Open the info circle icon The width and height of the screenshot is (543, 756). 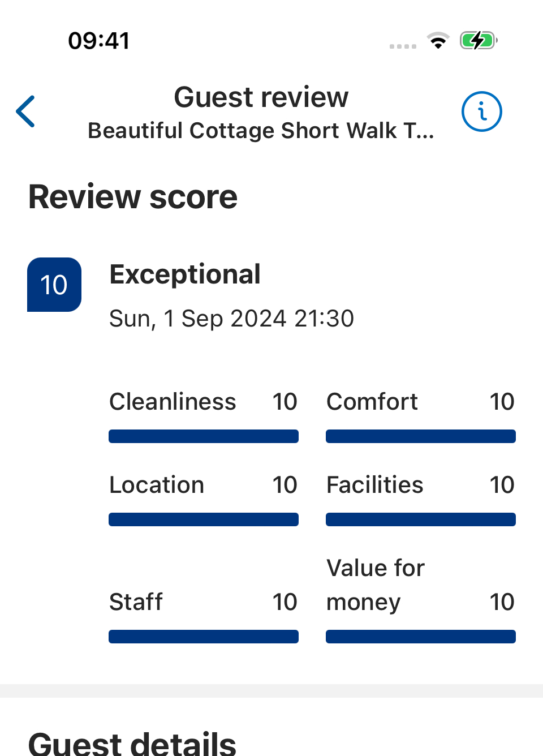pyautogui.click(x=482, y=111)
